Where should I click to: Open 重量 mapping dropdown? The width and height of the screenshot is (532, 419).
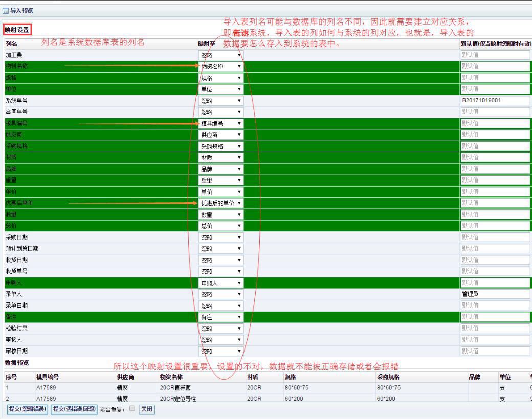click(221, 181)
